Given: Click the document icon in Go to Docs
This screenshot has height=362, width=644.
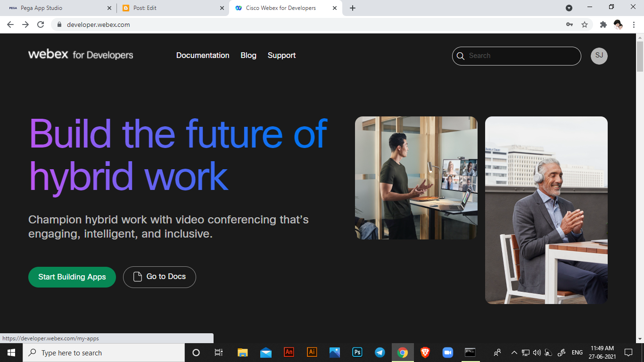Looking at the screenshot, I should tap(138, 277).
